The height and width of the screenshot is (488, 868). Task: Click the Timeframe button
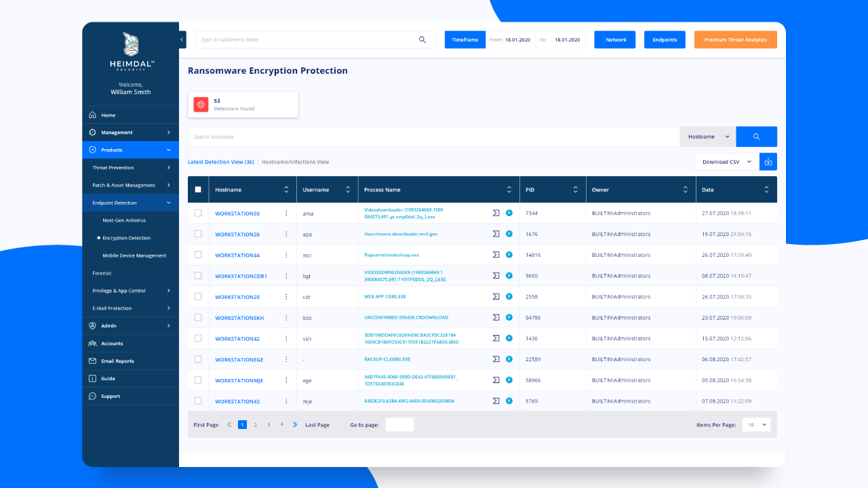pos(465,40)
